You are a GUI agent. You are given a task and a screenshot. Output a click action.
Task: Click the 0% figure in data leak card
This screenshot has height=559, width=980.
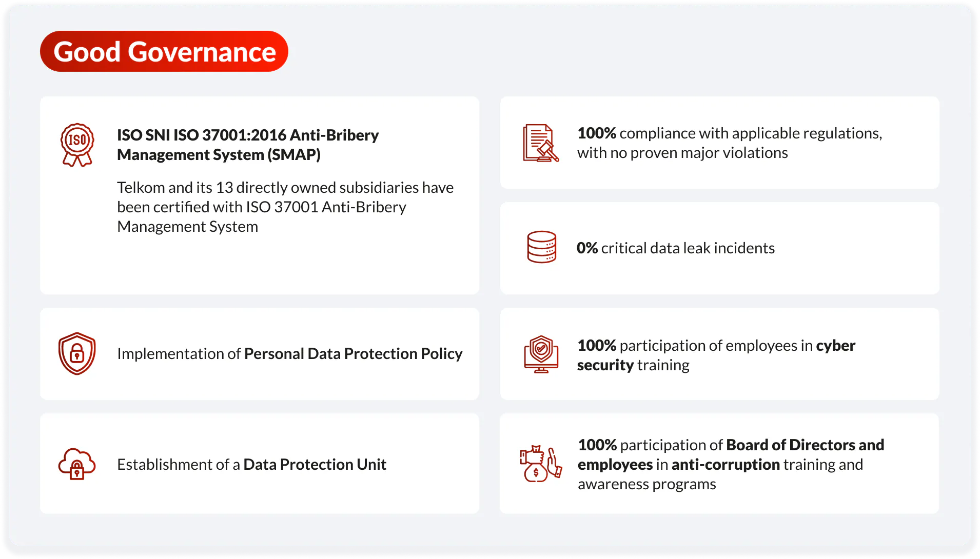pyautogui.click(x=587, y=248)
